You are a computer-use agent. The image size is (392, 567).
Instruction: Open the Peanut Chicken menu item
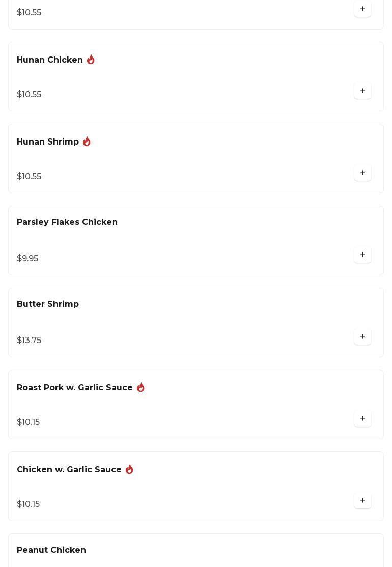51,550
